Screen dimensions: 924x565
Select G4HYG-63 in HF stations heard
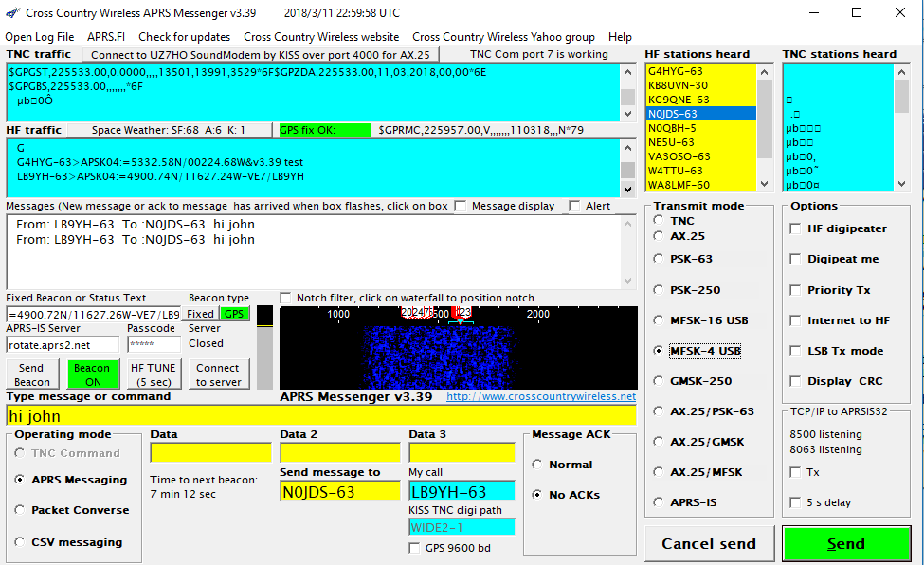click(676, 71)
